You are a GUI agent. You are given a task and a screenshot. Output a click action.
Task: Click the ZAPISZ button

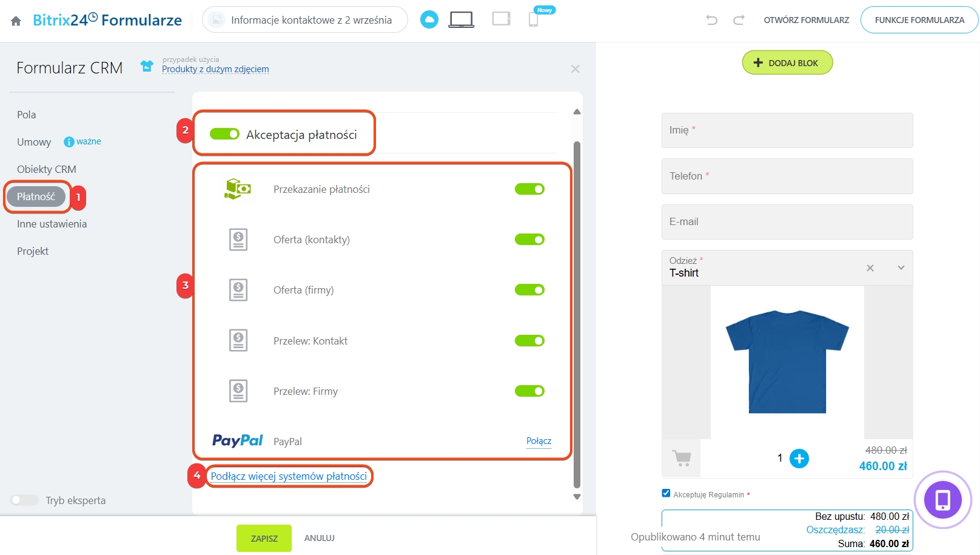[x=264, y=538]
